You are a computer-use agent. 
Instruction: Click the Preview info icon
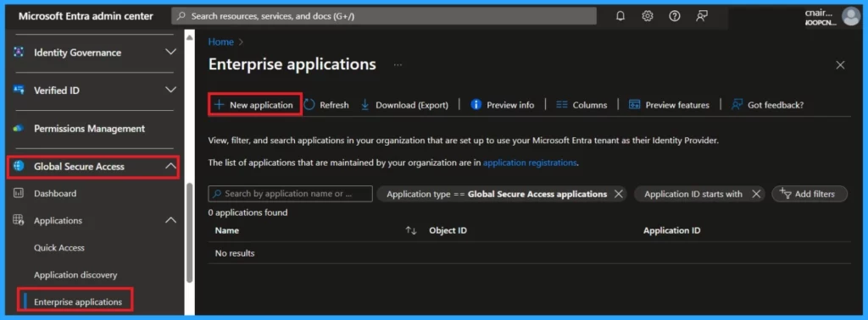pos(476,104)
